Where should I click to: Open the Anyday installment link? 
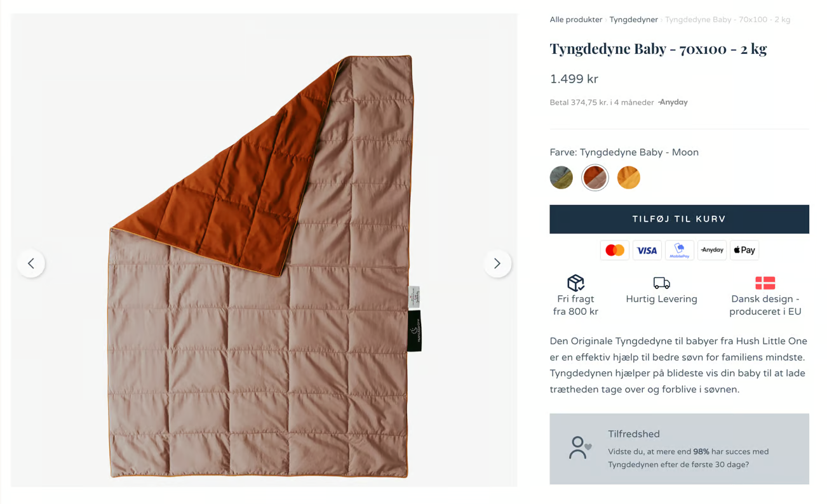click(673, 102)
